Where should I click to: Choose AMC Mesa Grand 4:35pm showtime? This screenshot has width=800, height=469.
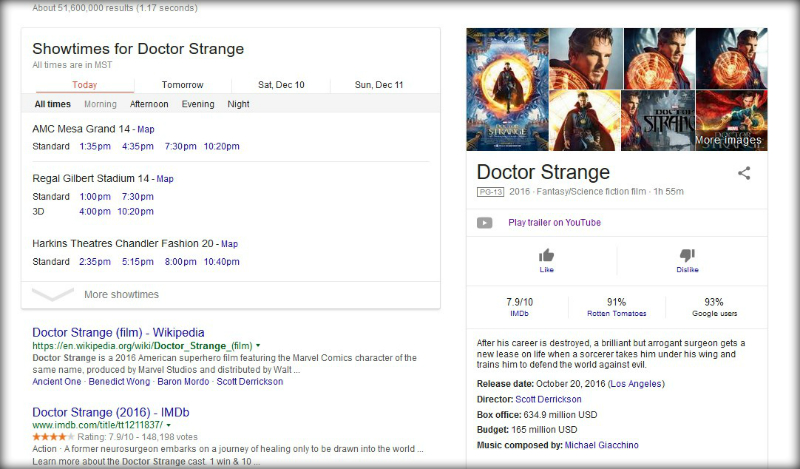(x=138, y=146)
